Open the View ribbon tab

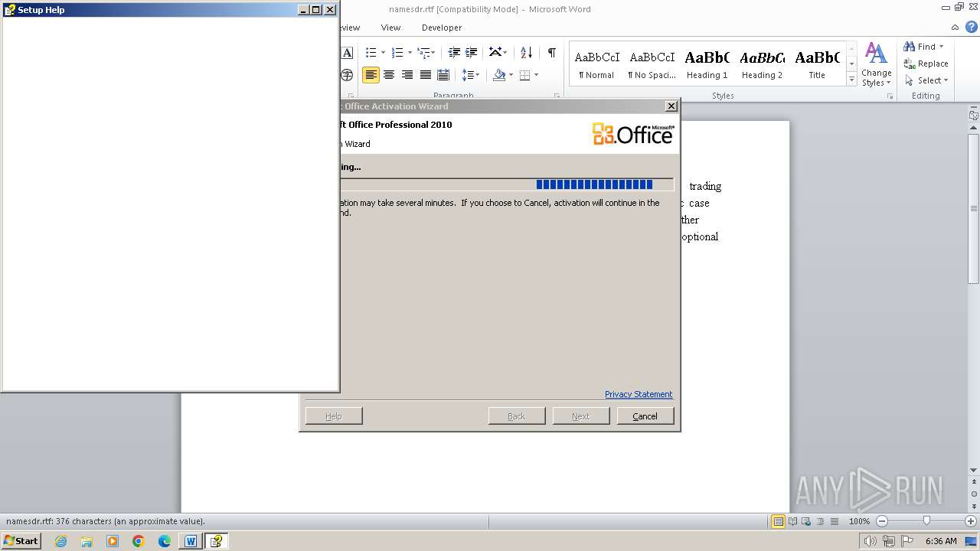point(390,28)
